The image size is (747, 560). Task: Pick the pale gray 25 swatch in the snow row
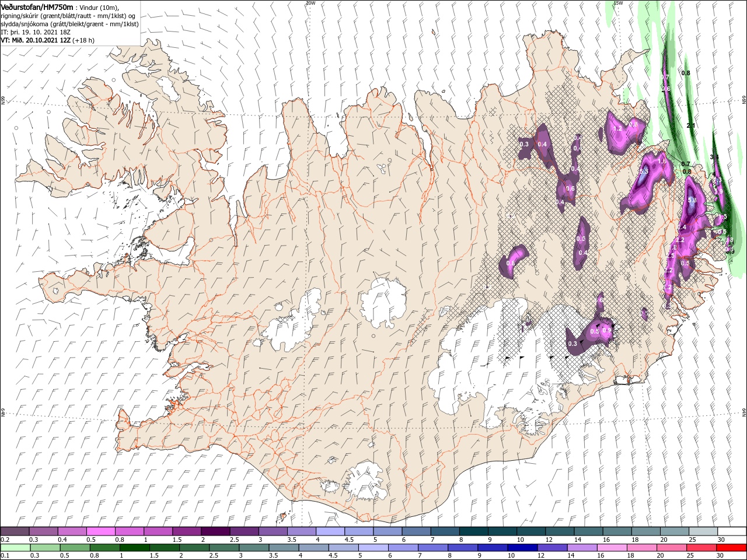[x=703, y=531]
